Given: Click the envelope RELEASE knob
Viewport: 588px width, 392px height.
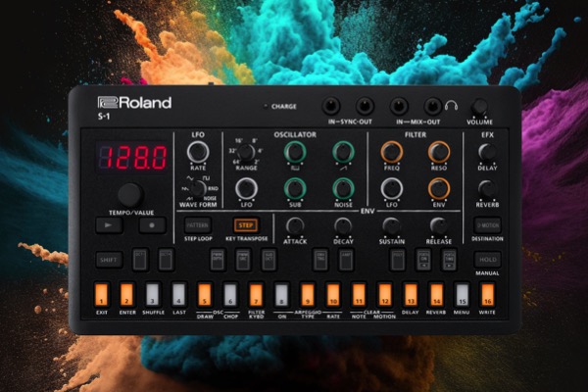Looking at the screenshot, I should pos(439,225).
